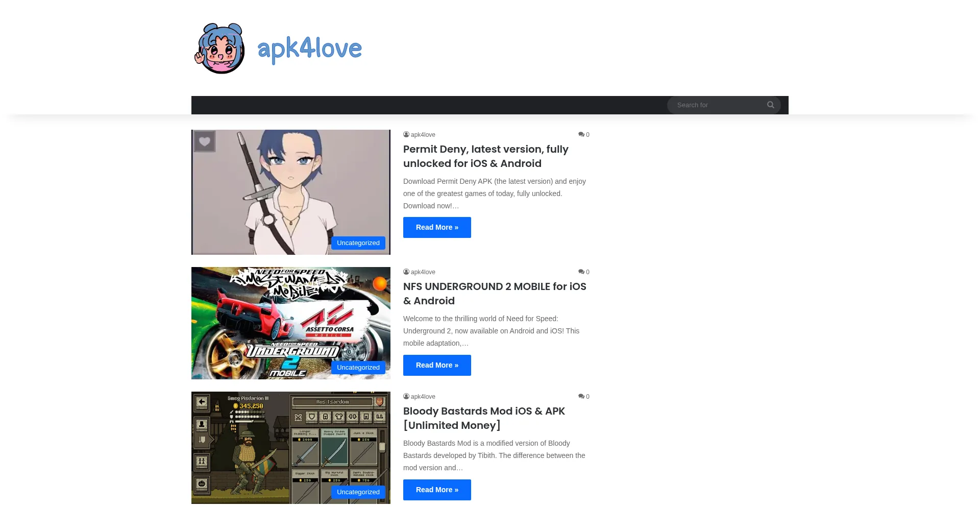Click comments icon on NFS UNDERGROUND post

pyautogui.click(x=581, y=272)
